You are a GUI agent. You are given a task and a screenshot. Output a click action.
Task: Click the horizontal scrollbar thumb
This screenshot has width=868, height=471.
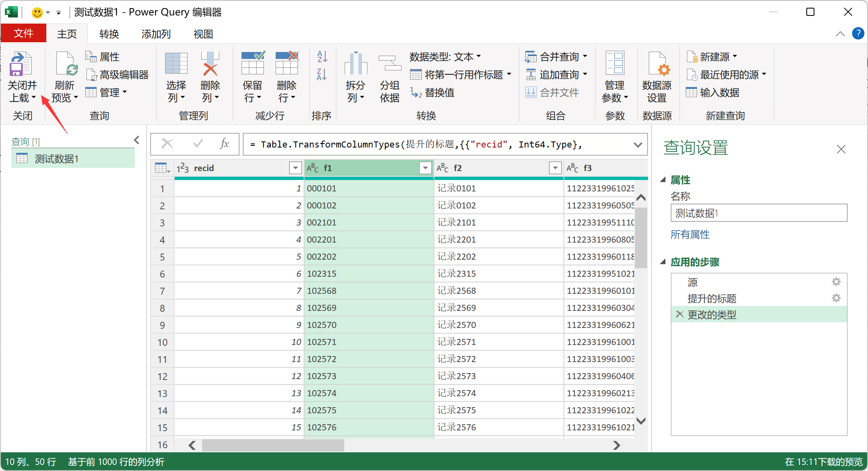pos(273,445)
